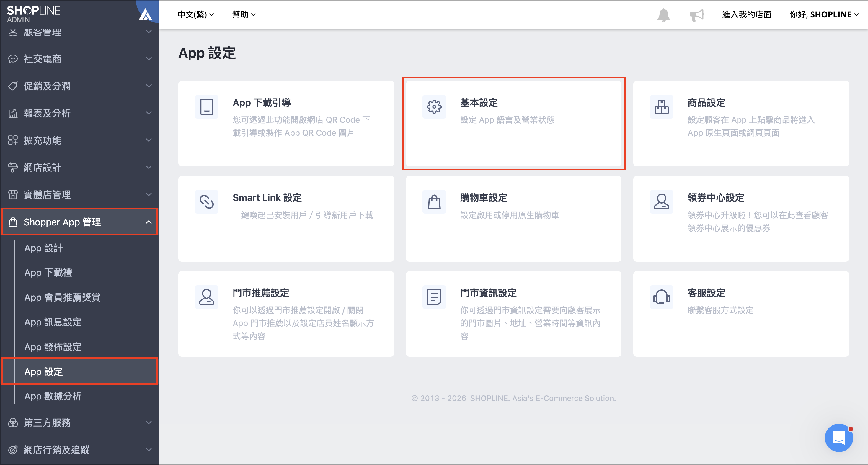Open the live chat support bubble
This screenshot has height=465, width=868.
click(x=839, y=437)
